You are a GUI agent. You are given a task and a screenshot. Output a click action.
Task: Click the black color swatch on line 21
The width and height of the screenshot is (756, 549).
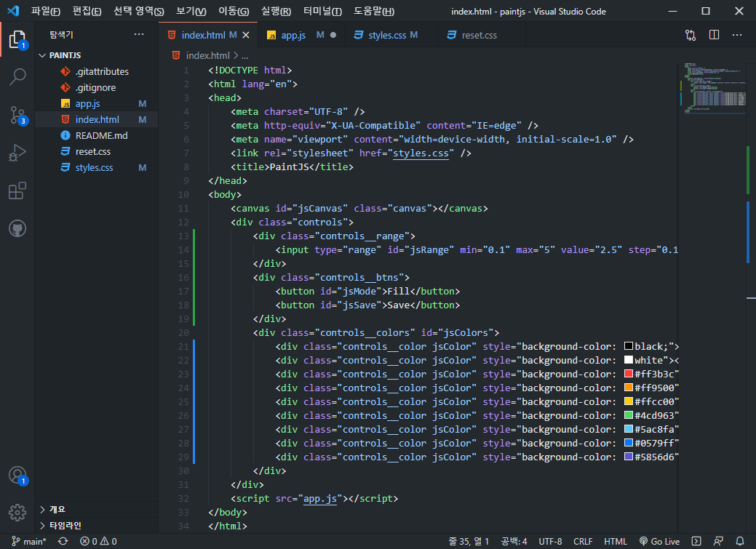[628, 346]
